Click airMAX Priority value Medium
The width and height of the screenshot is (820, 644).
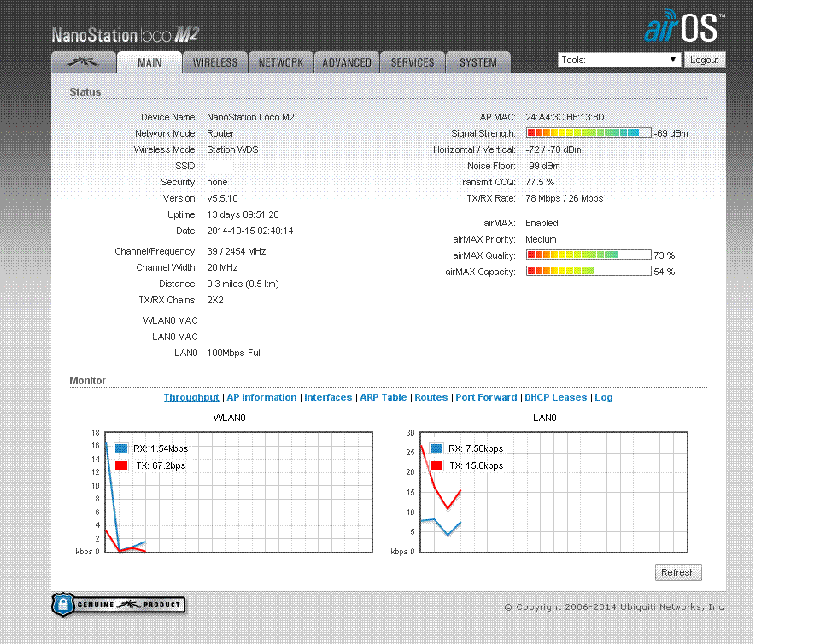541,239
